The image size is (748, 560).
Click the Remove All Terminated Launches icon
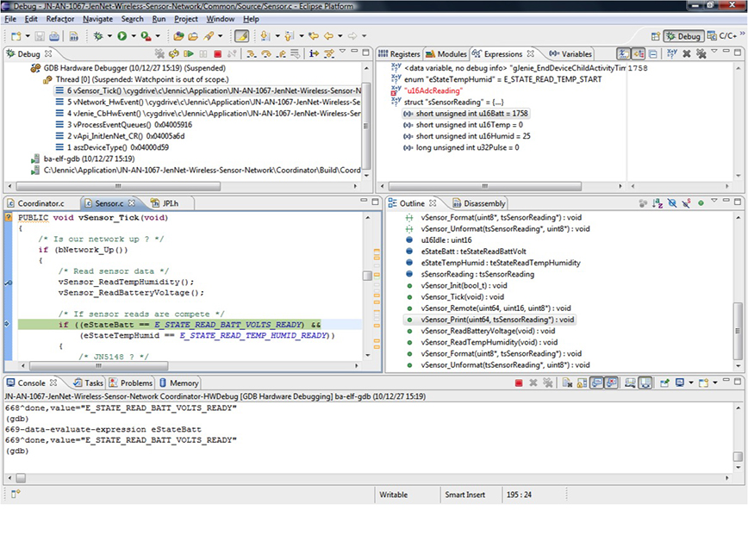pyautogui.click(x=159, y=53)
